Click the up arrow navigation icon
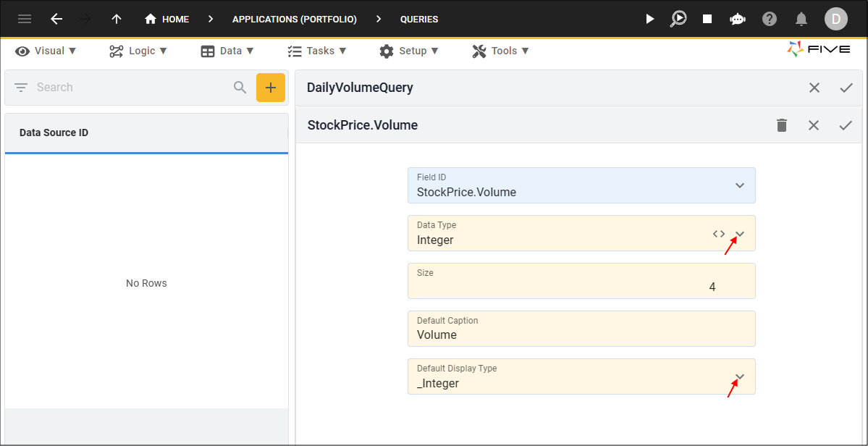Viewport: 868px width, 446px height. [x=117, y=20]
